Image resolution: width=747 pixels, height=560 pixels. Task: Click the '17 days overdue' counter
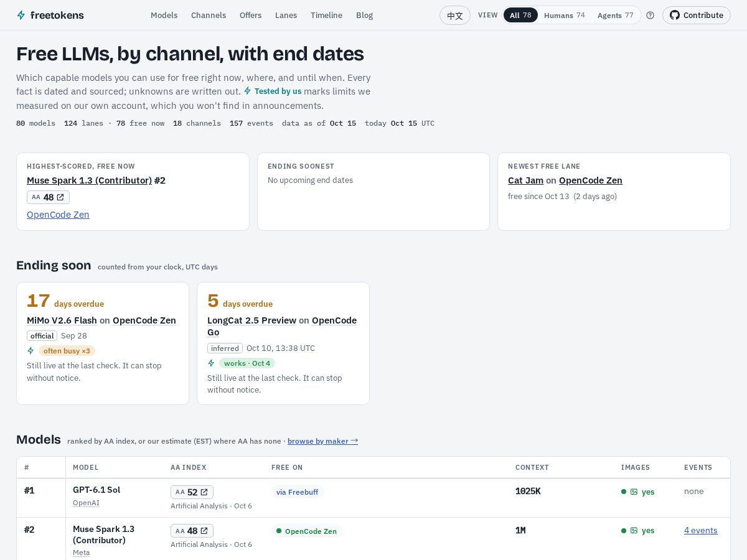[x=65, y=301]
